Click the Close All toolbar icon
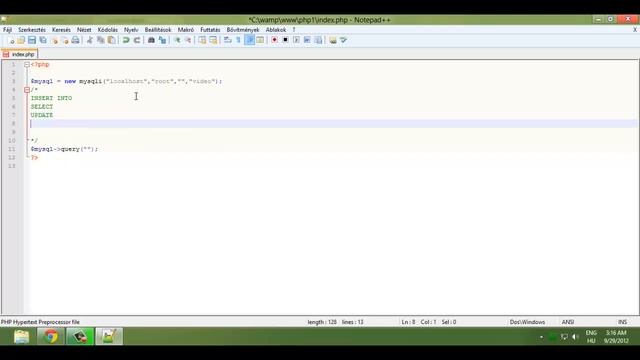The height and width of the screenshot is (360, 640). point(64,40)
